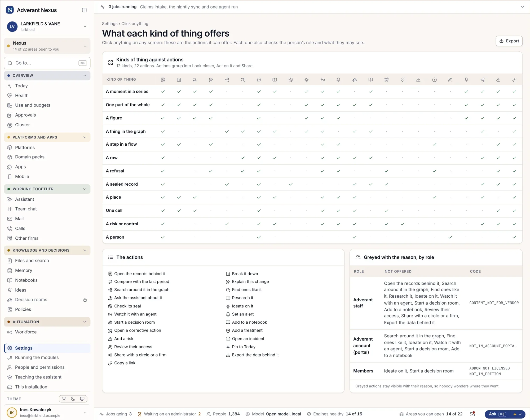
Task: Click the 'Review their access' person column icon
Action: pos(450,80)
